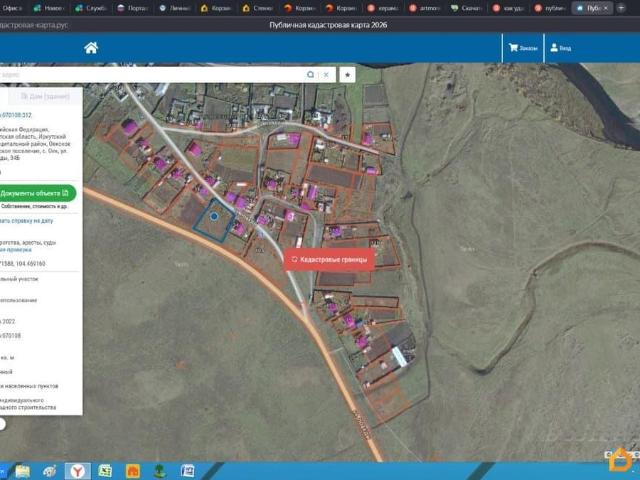
Task: Switch to the 'Личны' browser tab
Action: coord(174,8)
